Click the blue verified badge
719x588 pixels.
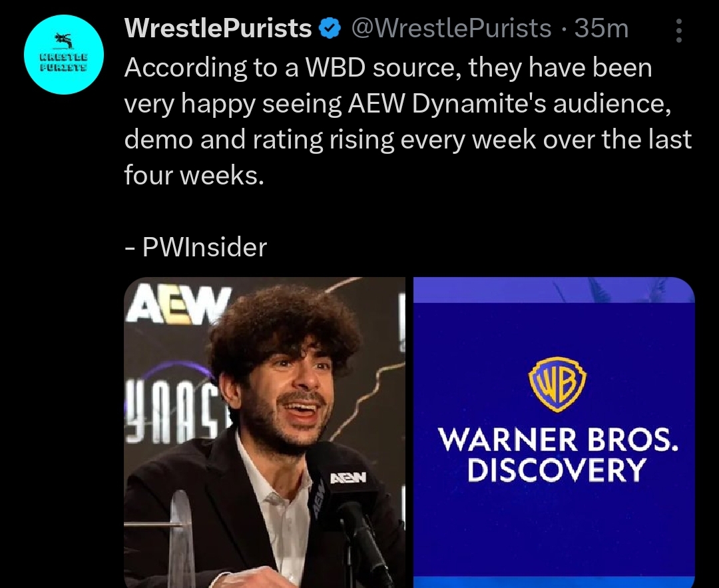[330, 29]
